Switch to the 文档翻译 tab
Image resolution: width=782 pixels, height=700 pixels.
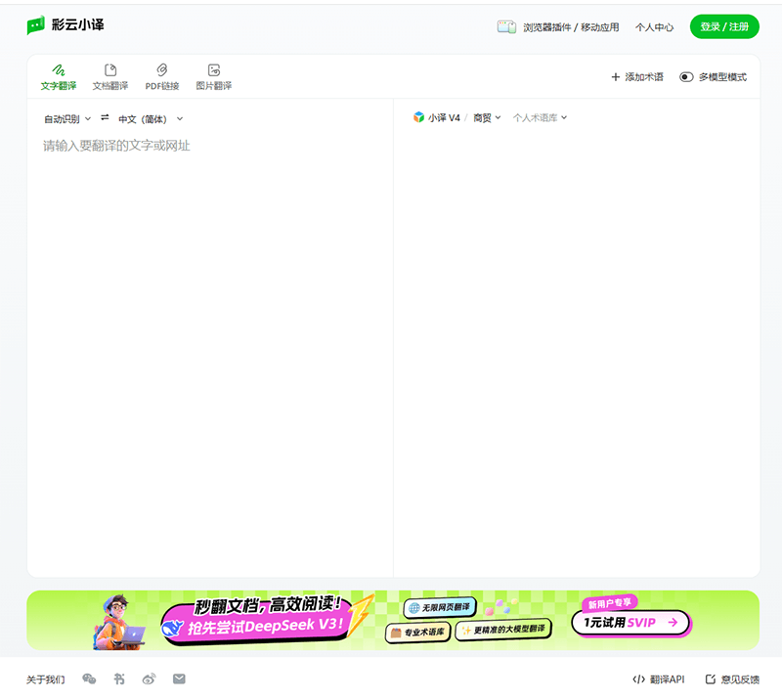tap(110, 77)
